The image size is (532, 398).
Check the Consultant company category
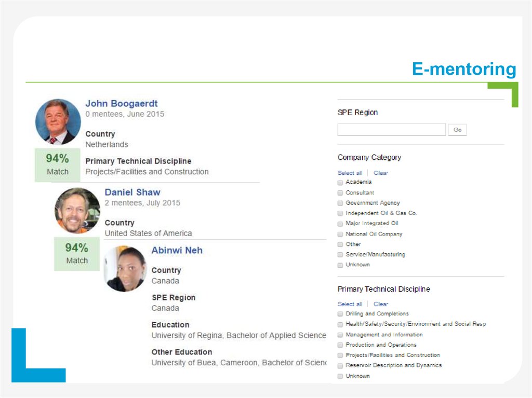point(340,193)
